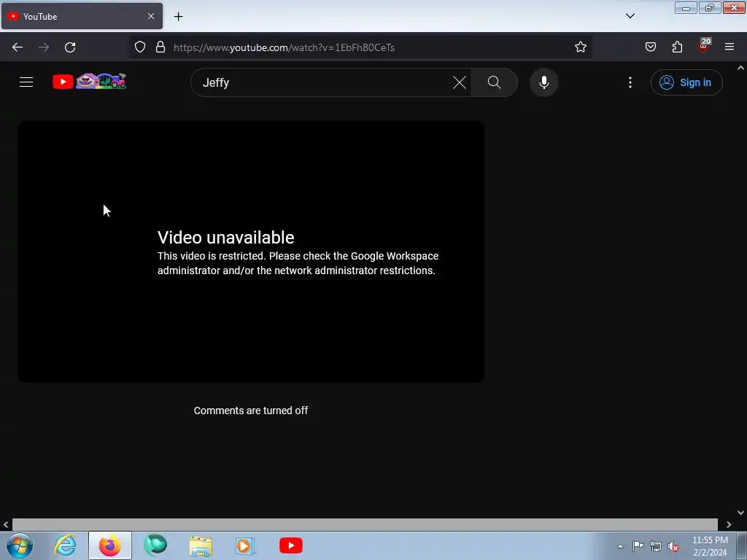
Task: Open the Firefox extensions panel
Action: 677,47
